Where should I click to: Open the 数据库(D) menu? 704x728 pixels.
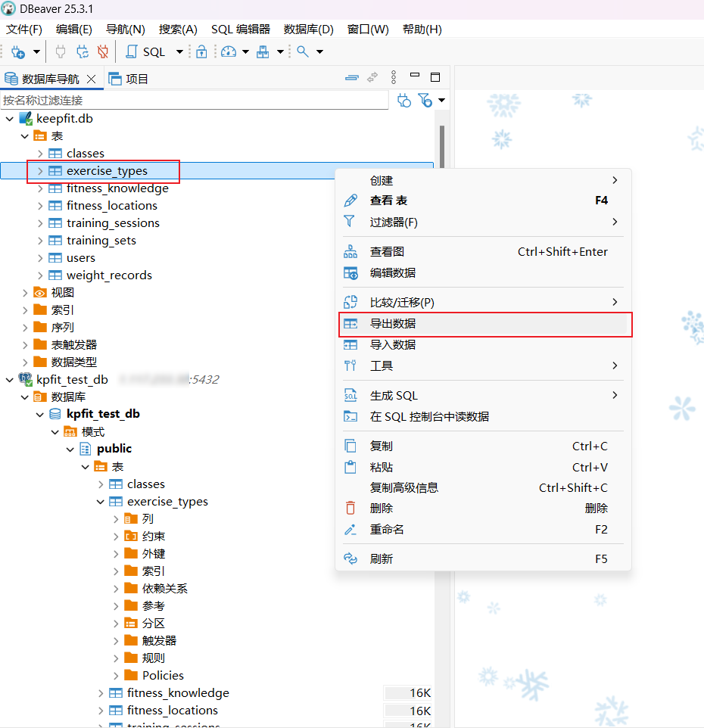(x=308, y=30)
